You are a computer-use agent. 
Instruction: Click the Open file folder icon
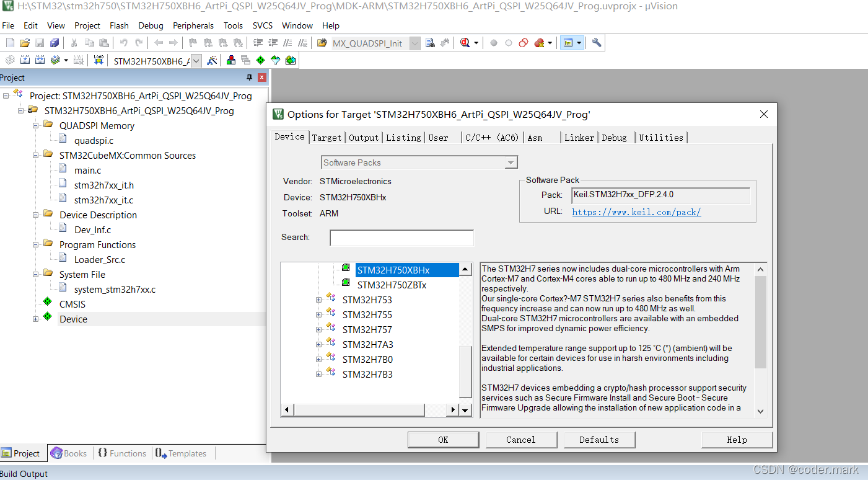coord(25,43)
